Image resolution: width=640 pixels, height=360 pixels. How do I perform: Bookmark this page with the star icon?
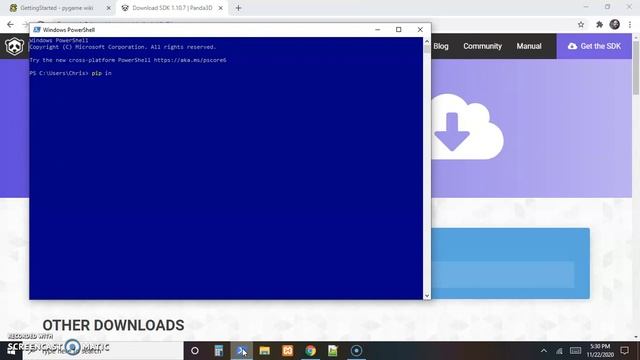click(581, 24)
